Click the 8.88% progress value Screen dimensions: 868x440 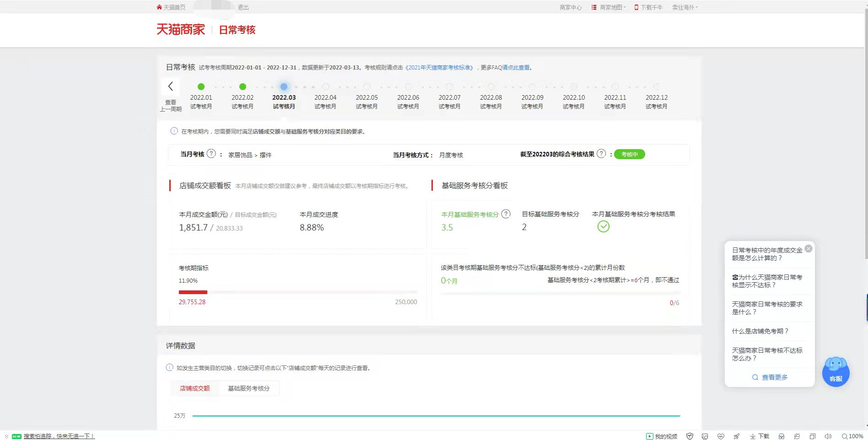(x=312, y=227)
